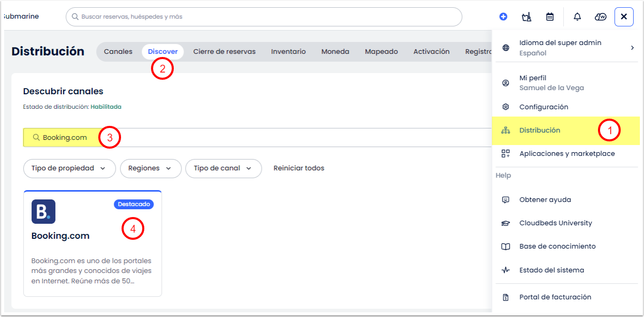Open the notifications bell icon

577,17
